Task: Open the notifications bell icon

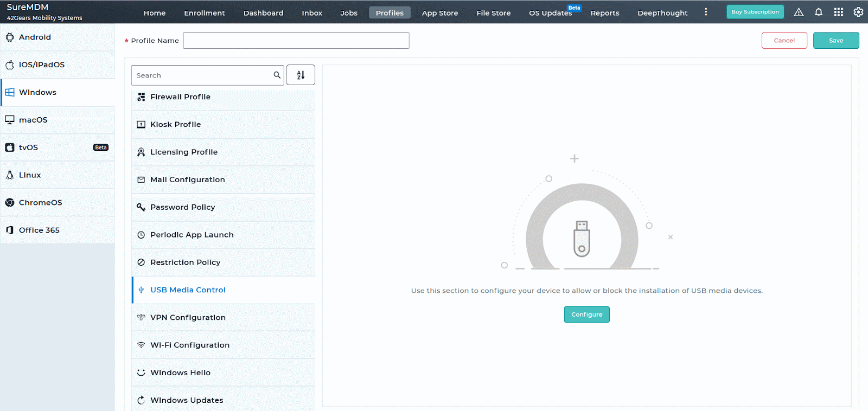Action: [819, 12]
